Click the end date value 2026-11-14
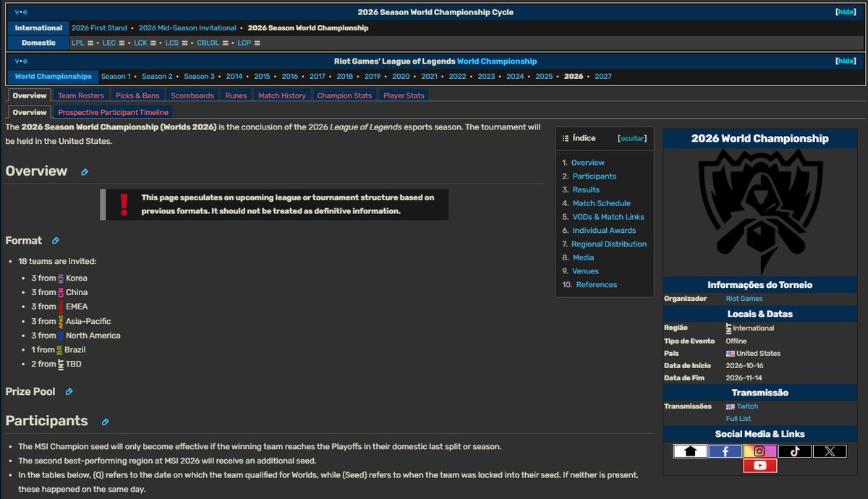The width and height of the screenshot is (868, 499). pyautogui.click(x=745, y=379)
